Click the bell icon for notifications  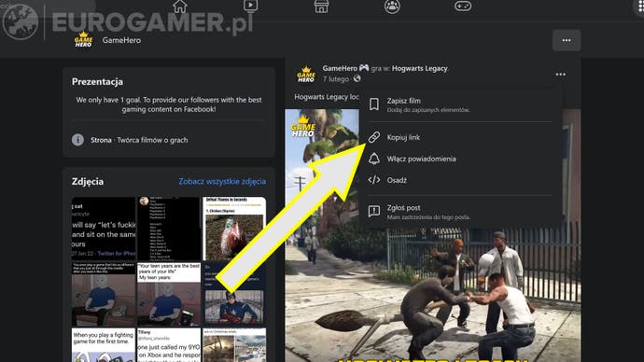click(x=373, y=159)
